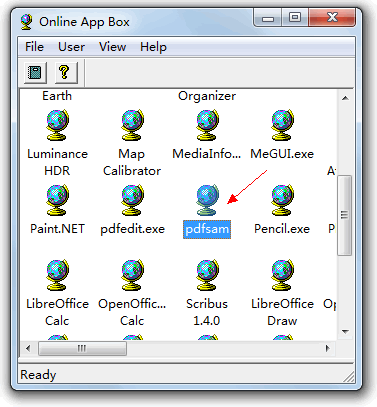
Task: Select the Scribus 1.4.0 globe icon
Action: [x=207, y=275]
